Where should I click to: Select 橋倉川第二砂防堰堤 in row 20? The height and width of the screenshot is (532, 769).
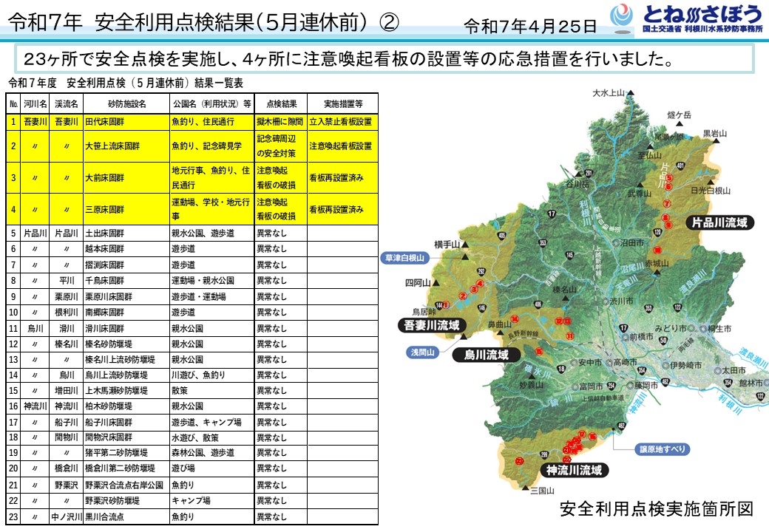(120, 468)
